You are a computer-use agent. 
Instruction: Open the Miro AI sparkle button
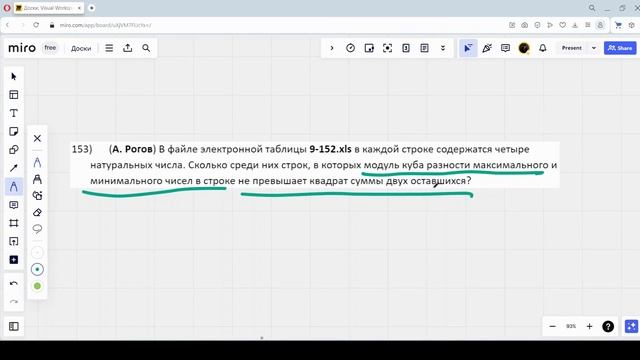pos(631,326)
